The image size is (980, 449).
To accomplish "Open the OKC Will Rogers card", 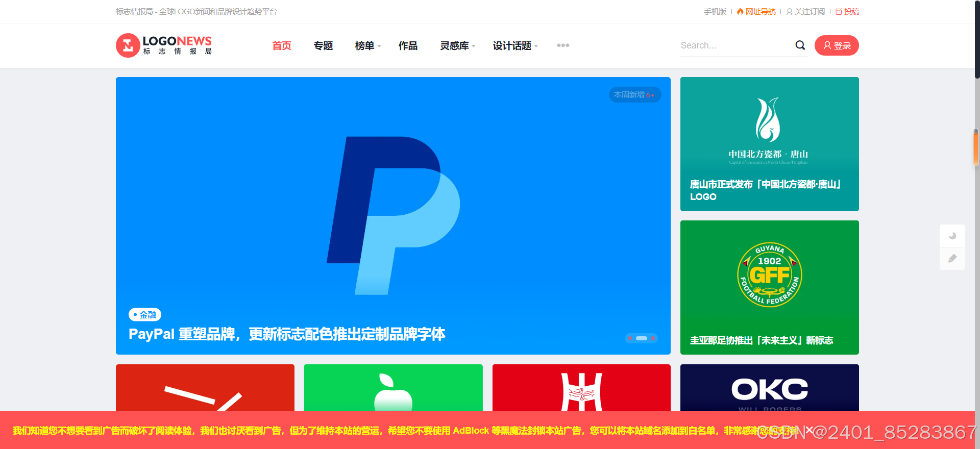I will [x=770, y=388].
